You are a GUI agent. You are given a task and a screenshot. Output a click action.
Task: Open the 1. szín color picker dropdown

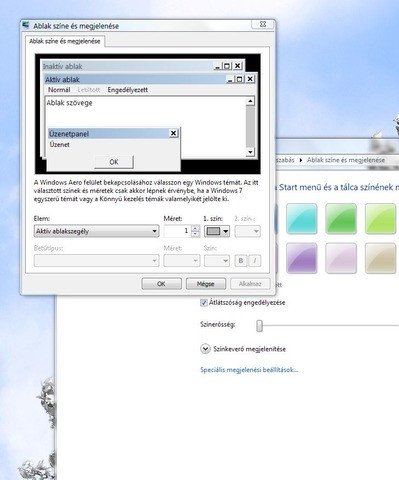[x=217, y=231]
